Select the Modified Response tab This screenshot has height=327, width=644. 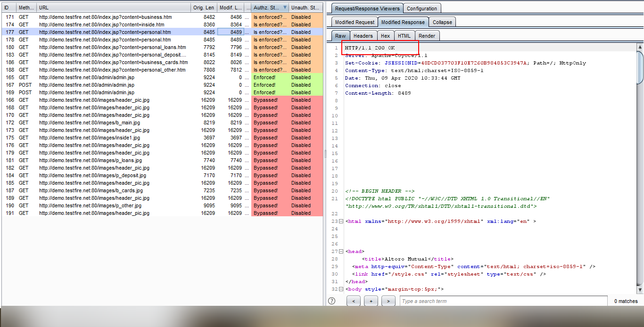403,22
